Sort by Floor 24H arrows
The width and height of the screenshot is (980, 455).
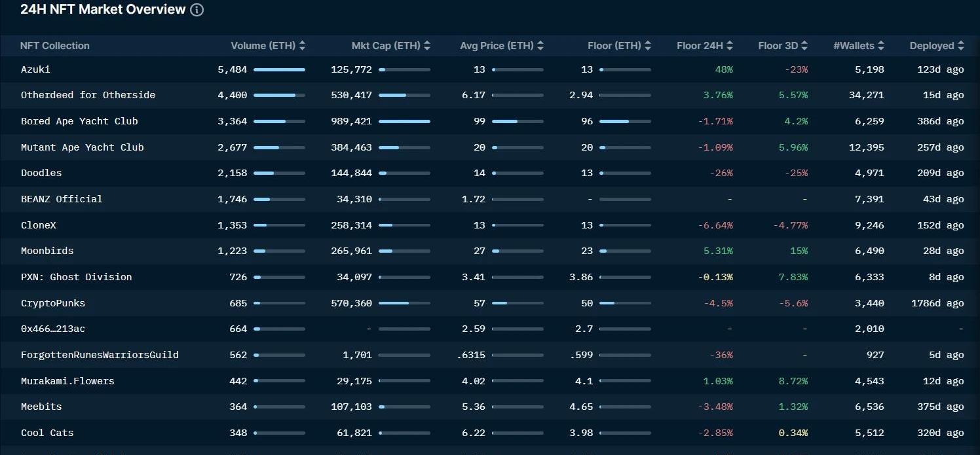(x=730, y=46)
